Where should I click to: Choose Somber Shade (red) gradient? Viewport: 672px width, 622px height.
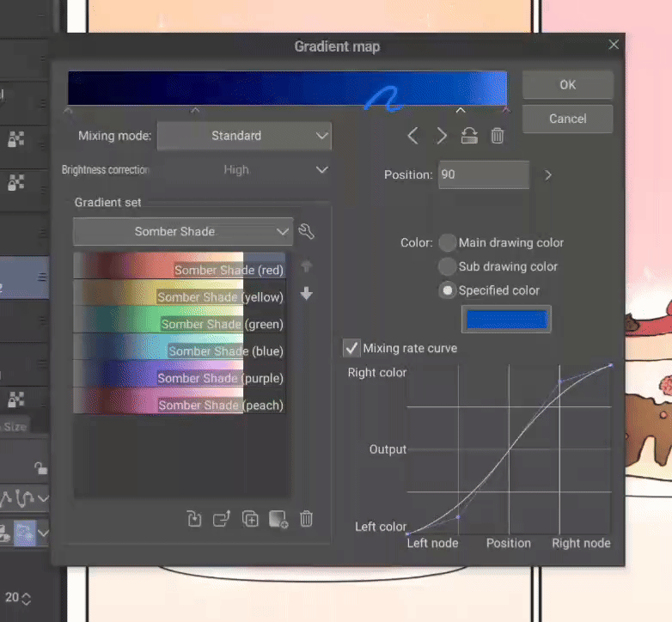click(x=180, y=266)
